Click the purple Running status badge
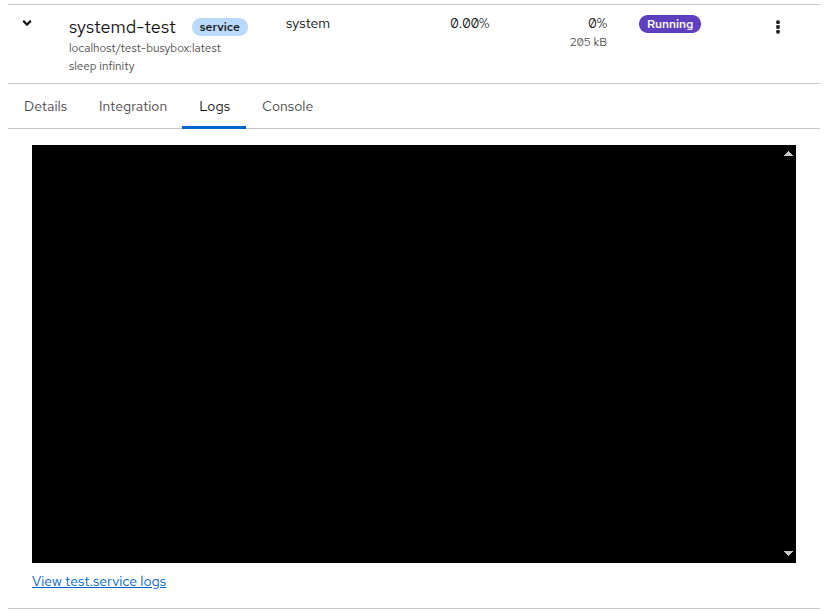 [669, 24]
